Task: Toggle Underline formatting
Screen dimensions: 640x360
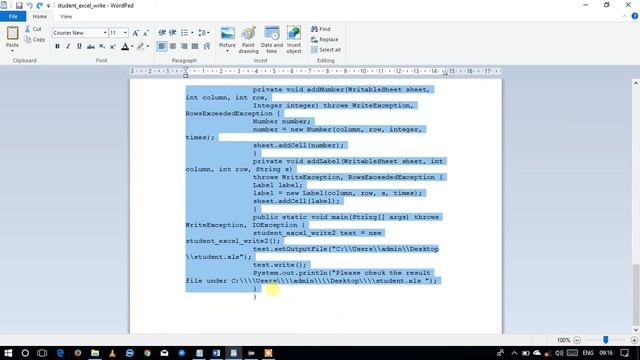Action: click(x=79, y=47)
